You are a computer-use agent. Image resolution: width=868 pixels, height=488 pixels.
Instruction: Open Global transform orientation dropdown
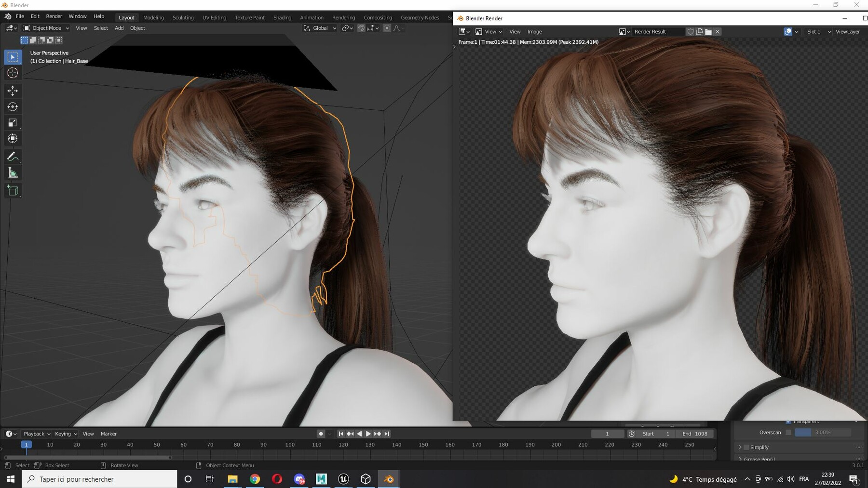320,28
